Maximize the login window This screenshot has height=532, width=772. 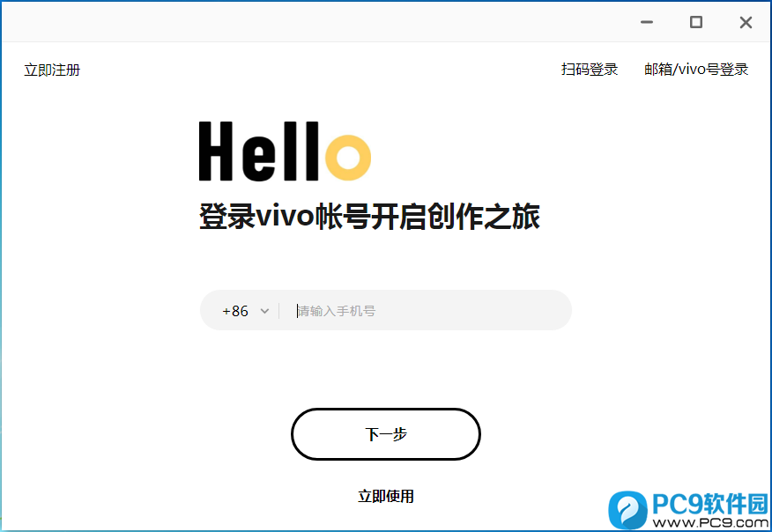coord(695,22)
